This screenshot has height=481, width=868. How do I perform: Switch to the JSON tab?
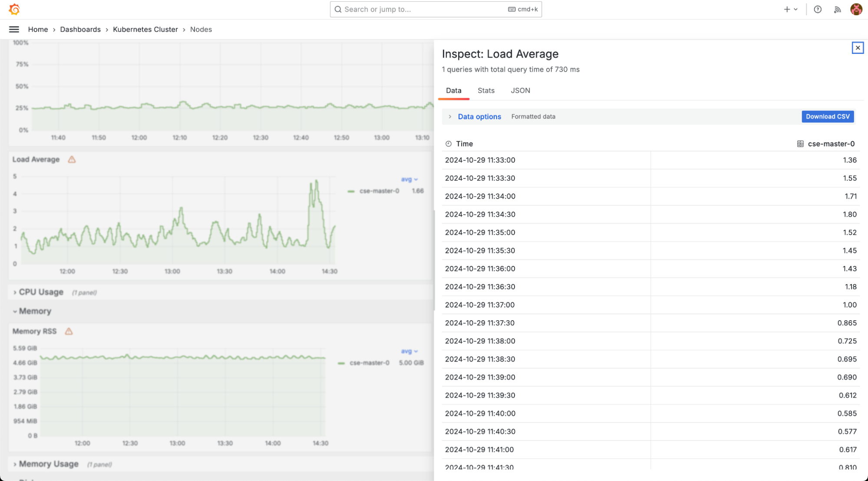(520, 90)
